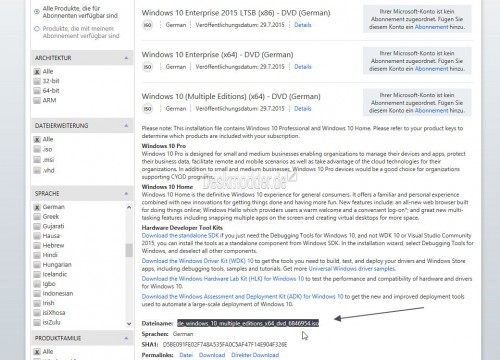This screenshot has width=500, height=360.
Task: Check the Gujarati language filter
Action: point(37,226)
